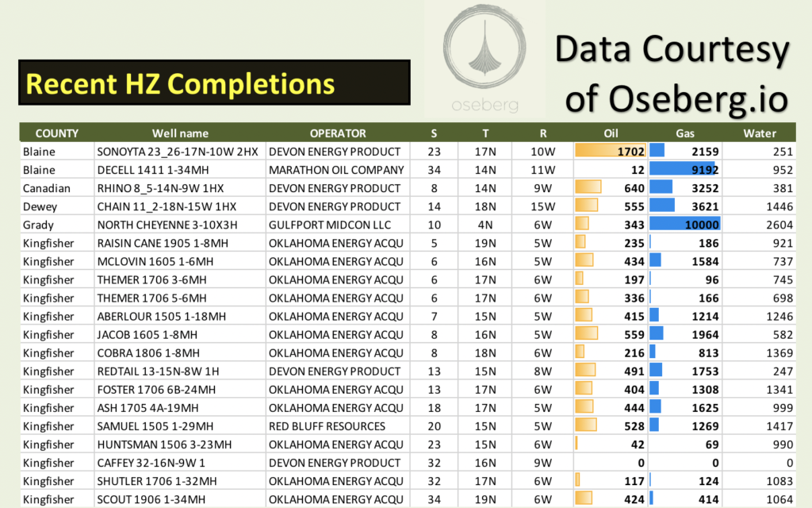The image size is (812, 508).
Task: Click the MARATHON OIL COMPANY operator cell
Action: click(x=336, y=170)
